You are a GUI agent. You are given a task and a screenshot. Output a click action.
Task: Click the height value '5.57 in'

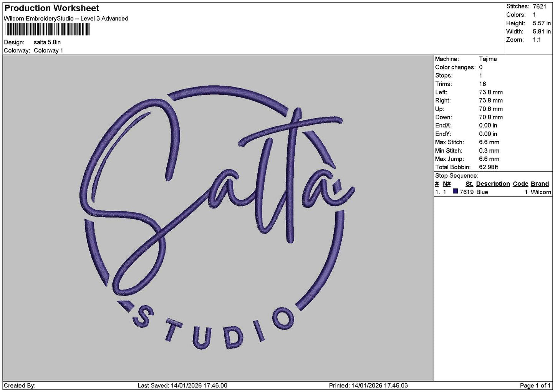point(542,23)
